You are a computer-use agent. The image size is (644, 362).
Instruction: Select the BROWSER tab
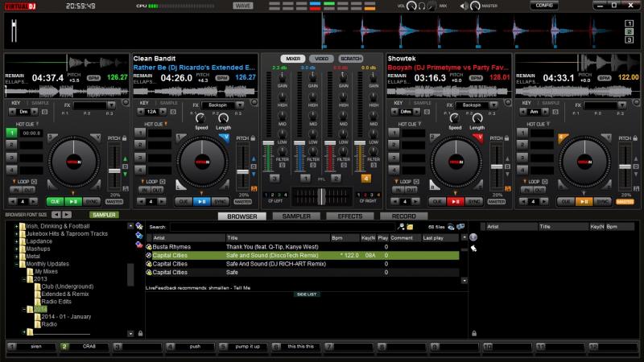(242, 216)
